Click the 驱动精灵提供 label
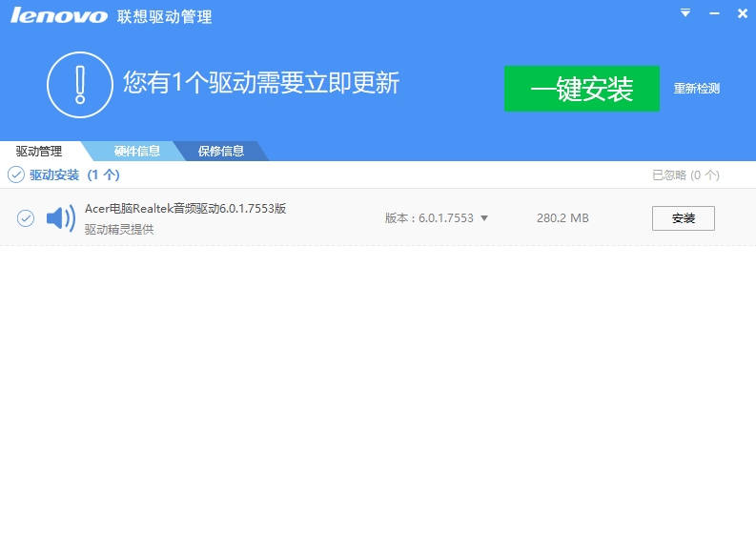756x534 pixels. [x=119, y=229]
